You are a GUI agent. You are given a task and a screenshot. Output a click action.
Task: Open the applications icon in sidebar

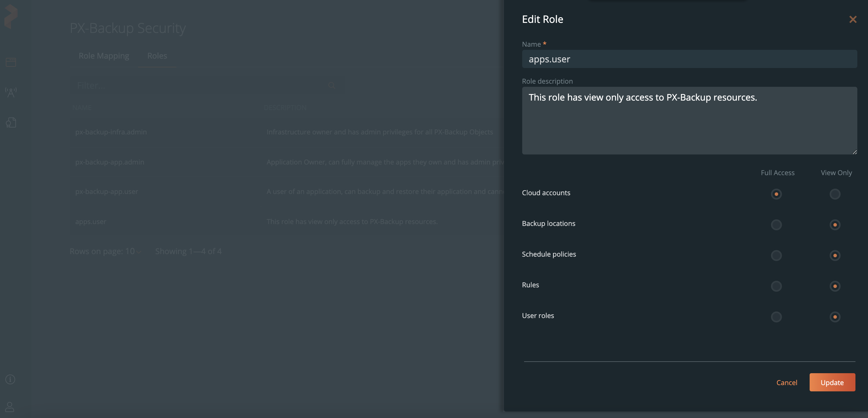click(11, 62)
